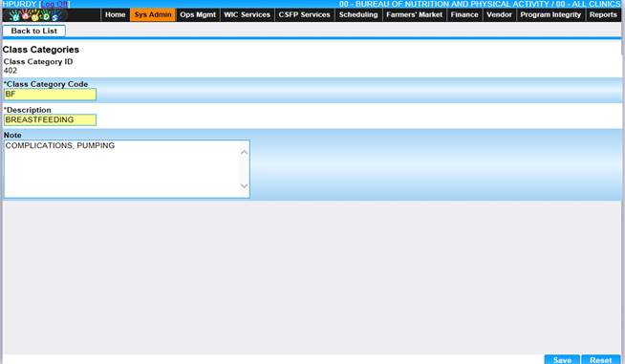Click the colorful hands logo icon
Viewport: 625px width, 364px height.
34,15
